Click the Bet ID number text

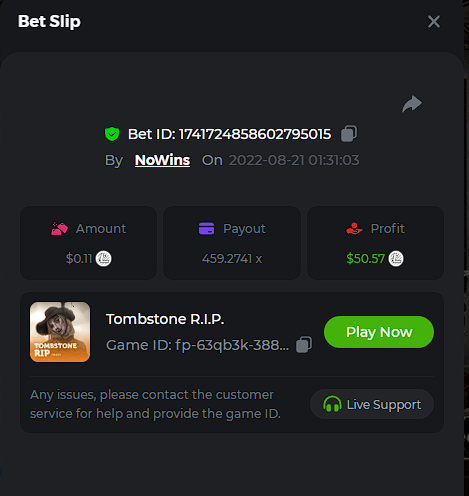[x=255, y=134]
